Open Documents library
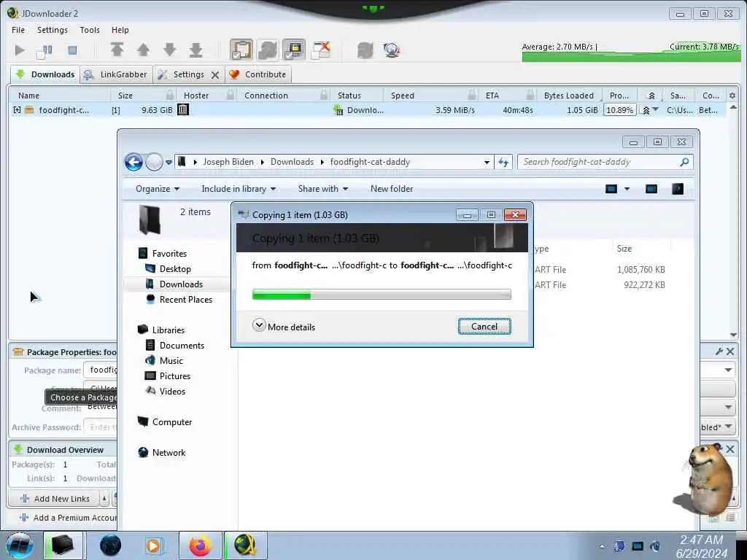This screenshot has width=747, height=560. [182, 345]
